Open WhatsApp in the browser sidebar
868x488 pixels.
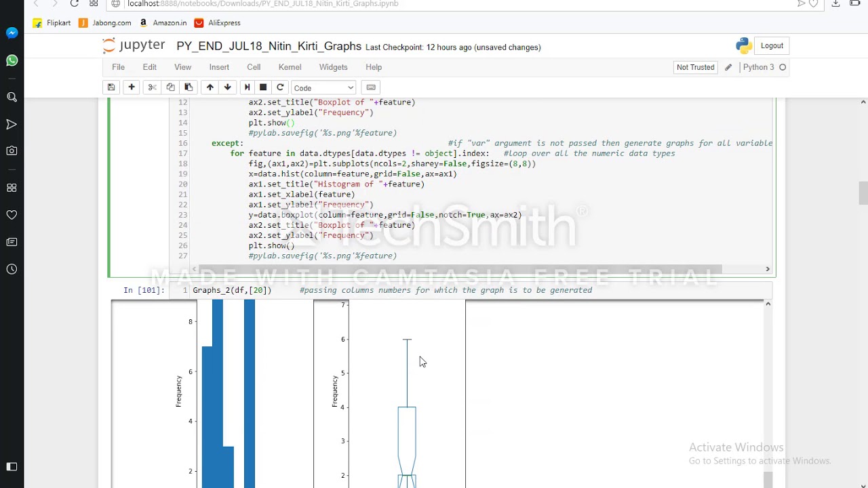pyautogui.click(x=12, y=61)
